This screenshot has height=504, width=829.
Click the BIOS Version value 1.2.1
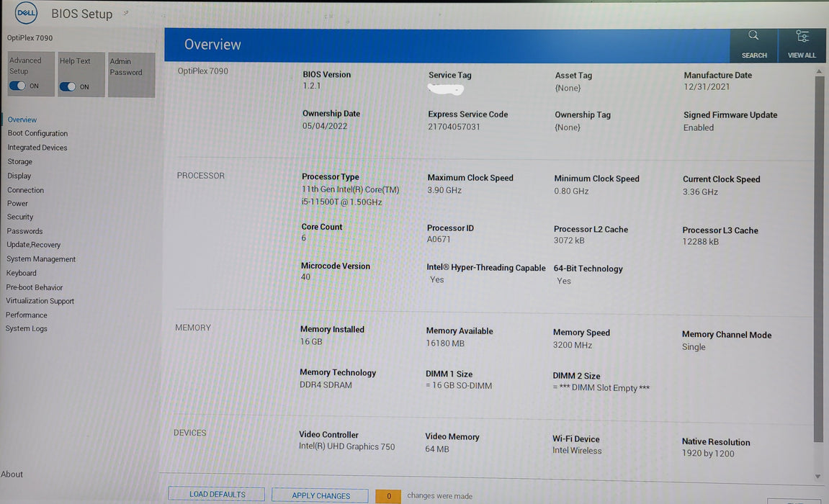311,86
